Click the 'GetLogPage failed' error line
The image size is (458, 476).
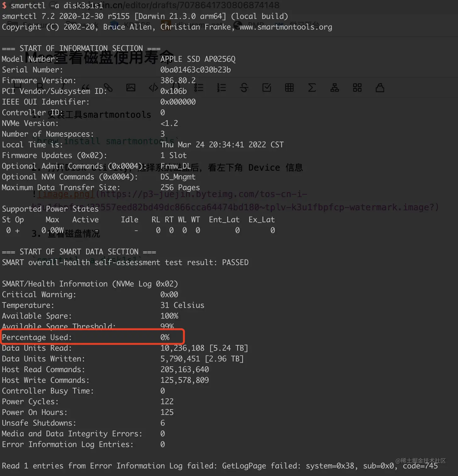point(220,466)
